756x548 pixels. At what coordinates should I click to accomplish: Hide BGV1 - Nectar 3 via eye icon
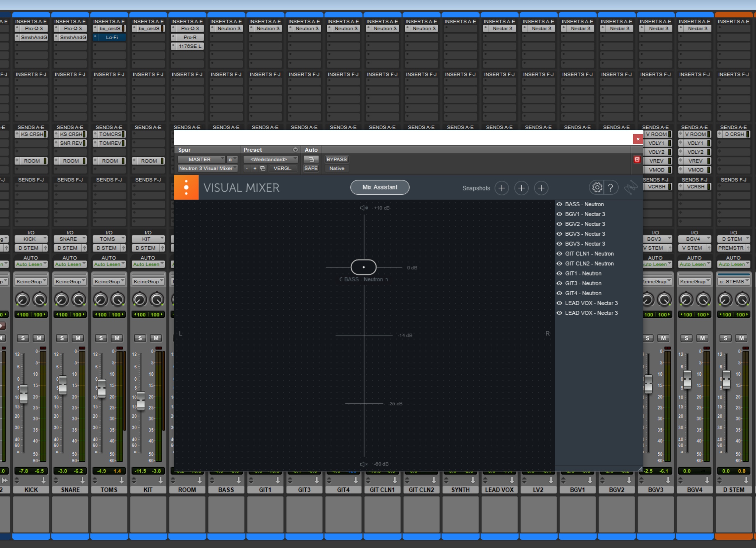coord(559,214)
